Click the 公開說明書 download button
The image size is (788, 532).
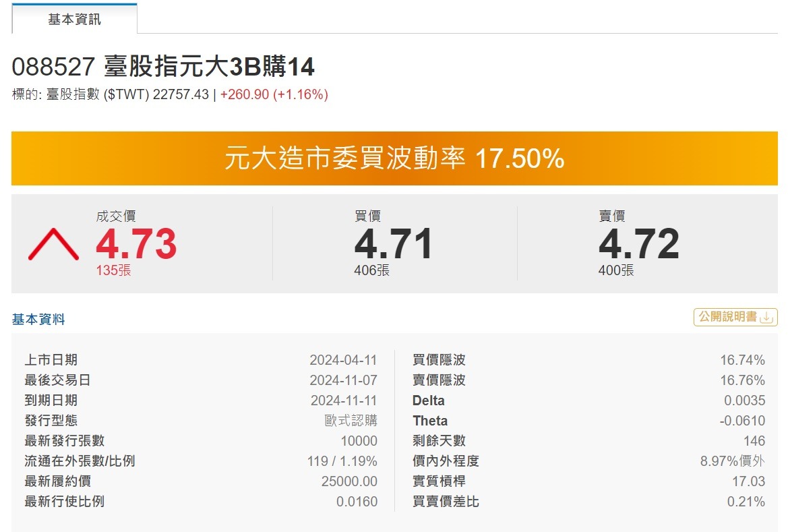pos(735,317)
